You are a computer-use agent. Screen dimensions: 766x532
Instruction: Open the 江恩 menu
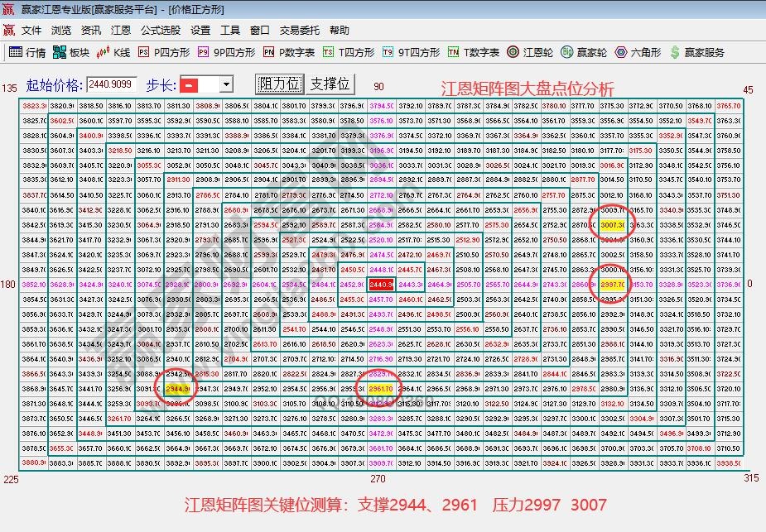121,29
